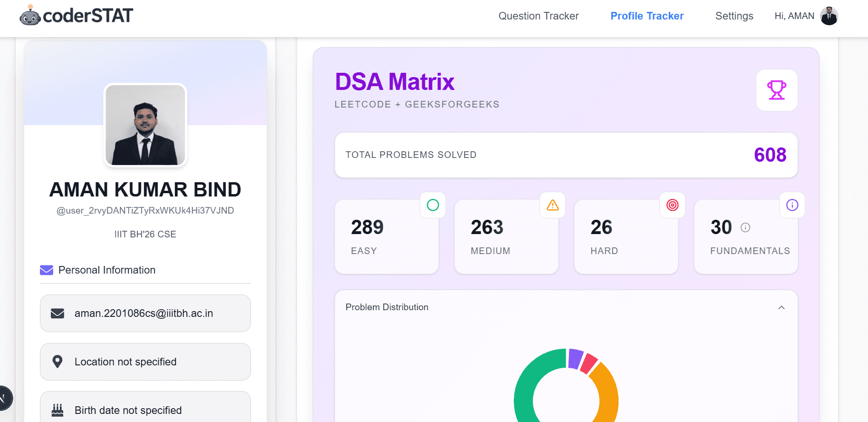The height and width of the screenshot is (422, 868).
Task: Click the green segment of the donut chart
Action: [x=525, y=389]
